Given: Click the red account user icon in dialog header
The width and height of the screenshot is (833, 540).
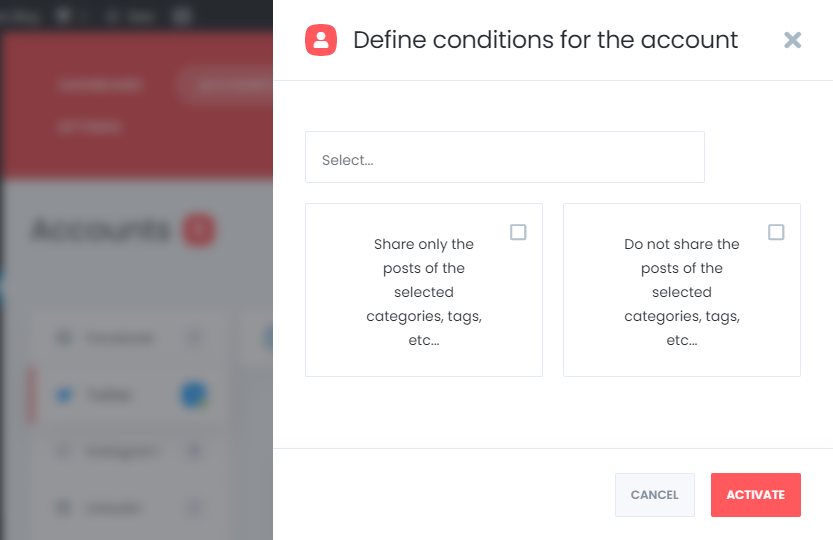Looking at the screenshot, I should pos(321,40).
